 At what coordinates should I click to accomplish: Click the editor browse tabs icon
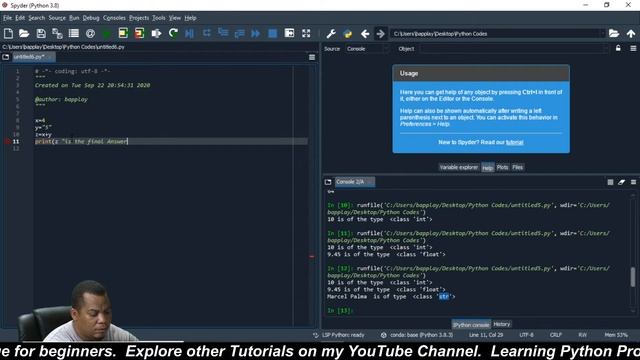coord(6,57)
